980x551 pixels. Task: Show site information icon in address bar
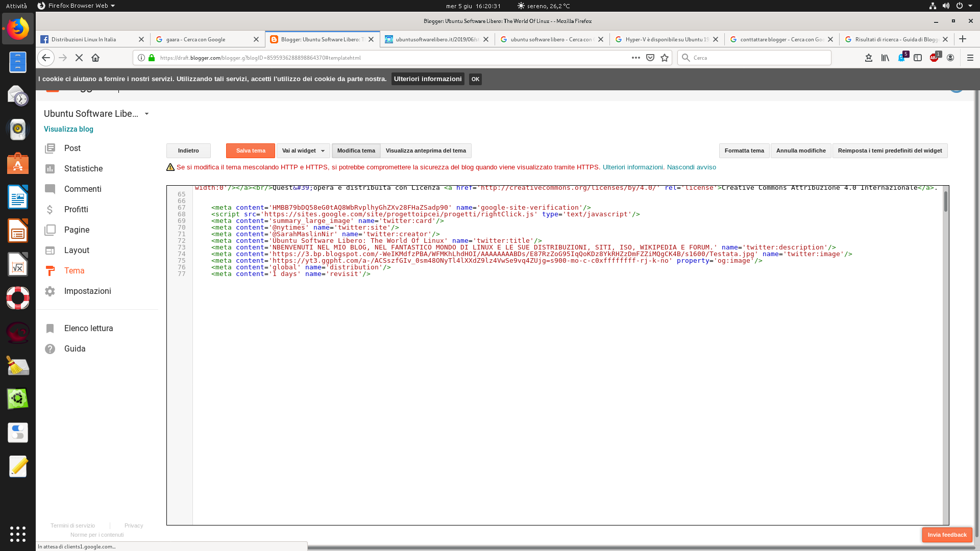(x=141, y=58)
